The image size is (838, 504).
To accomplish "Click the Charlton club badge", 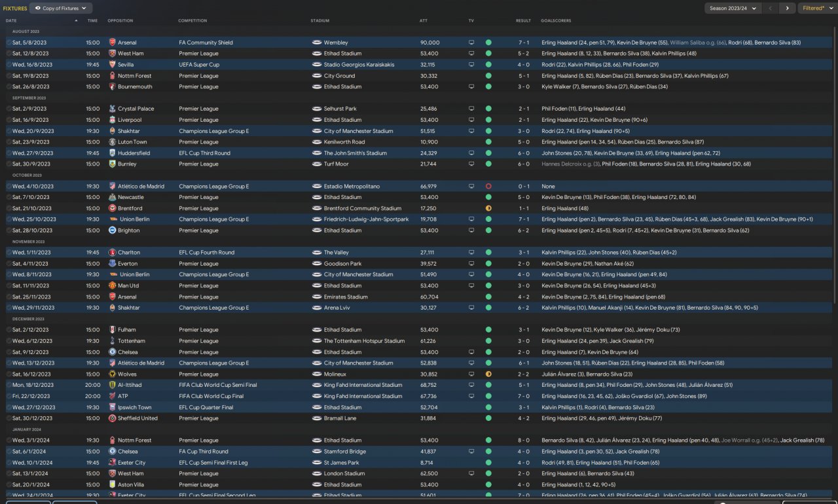I will (112, 253).
